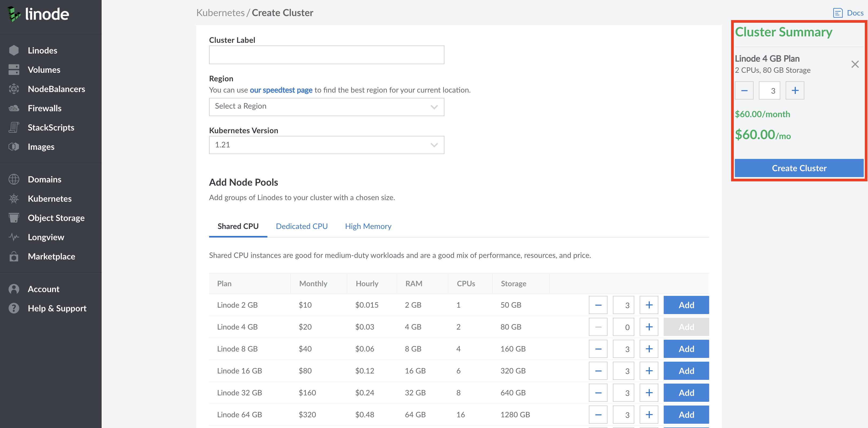Increase Linode 4 GB node count
The width and height of the screenshot is (868, 428).
tap(649, 327)
